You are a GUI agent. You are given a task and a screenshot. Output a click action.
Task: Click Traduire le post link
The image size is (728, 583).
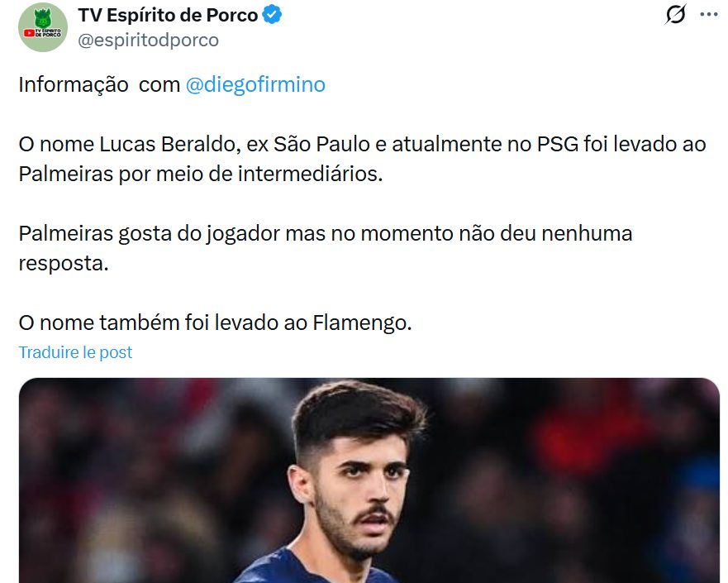(75, 352)
